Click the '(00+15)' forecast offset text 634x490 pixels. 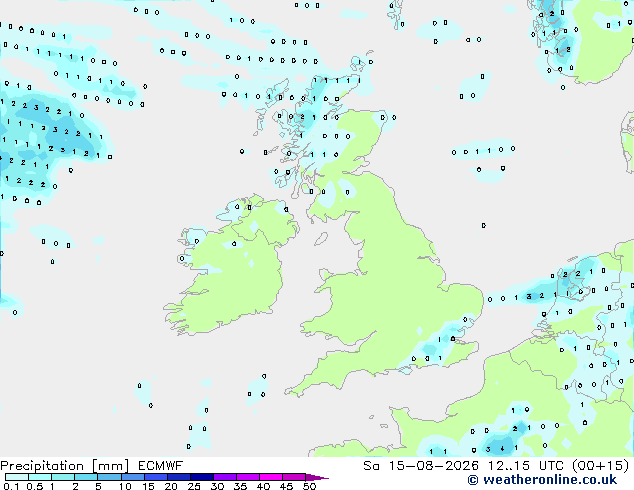point(601,466)
